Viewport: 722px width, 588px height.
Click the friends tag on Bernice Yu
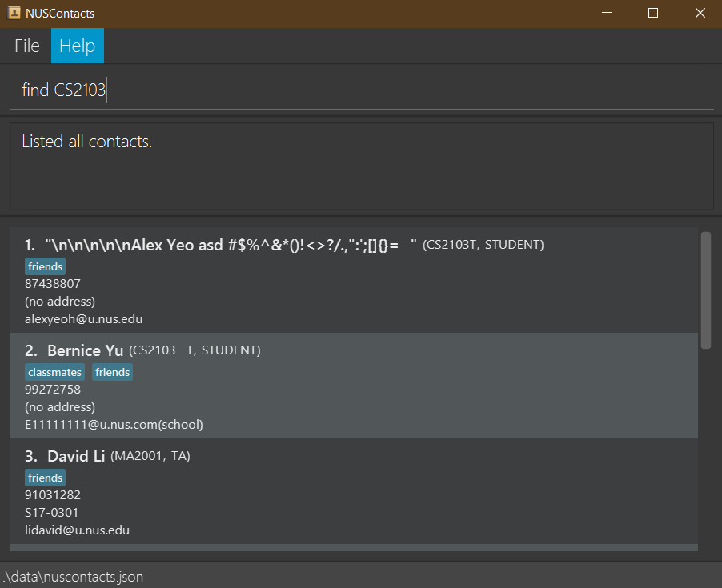click(112, 372)
